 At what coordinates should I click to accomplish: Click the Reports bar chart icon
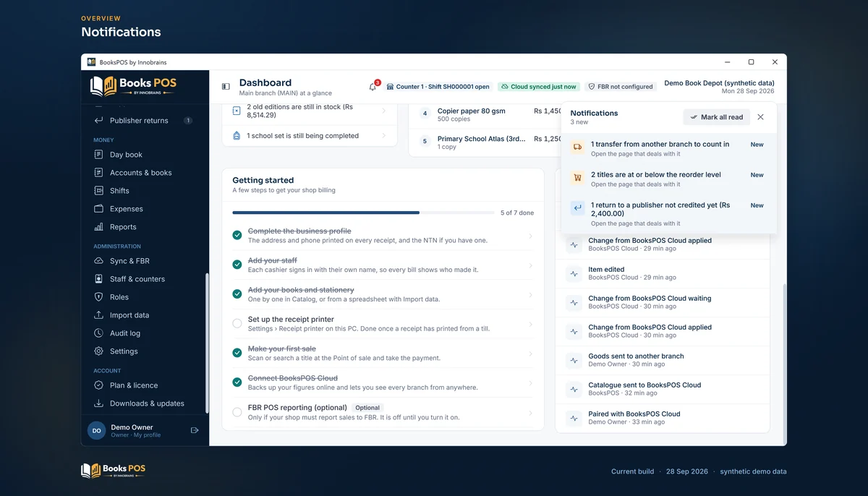pyautogui.click(x=98, y=227)
